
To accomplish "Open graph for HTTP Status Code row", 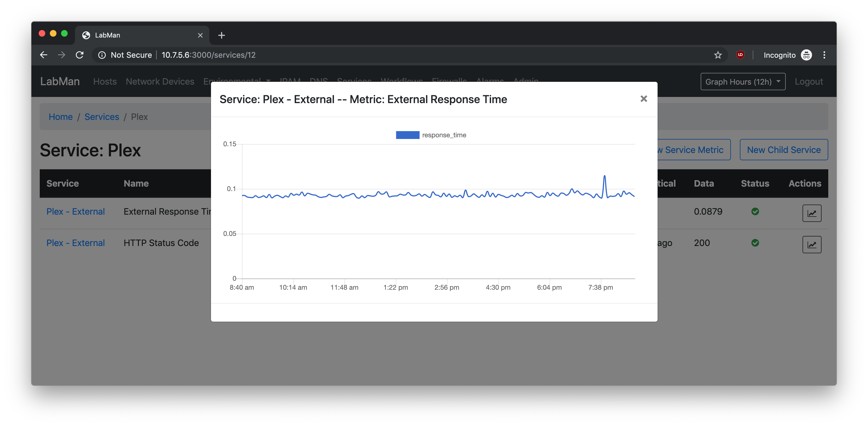I will (x=811, y=245).
